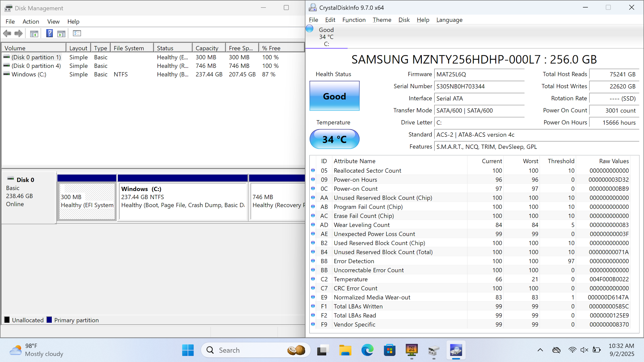Click the SAMSUNG MZNTY256HDHP model title
The width and height of the screenshot is (644, 362).
pos(474,59)
